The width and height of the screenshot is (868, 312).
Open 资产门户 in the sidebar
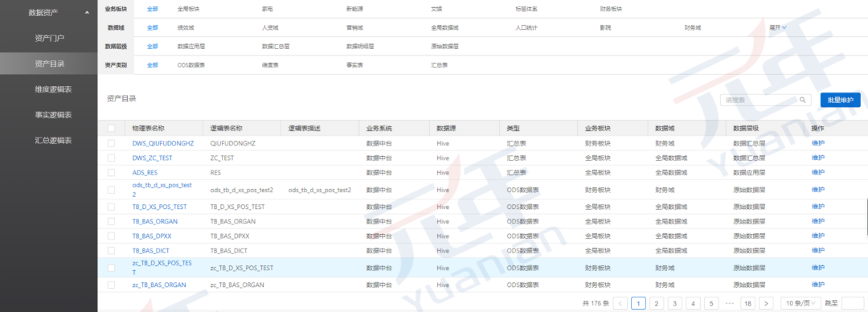coord(49,39)
